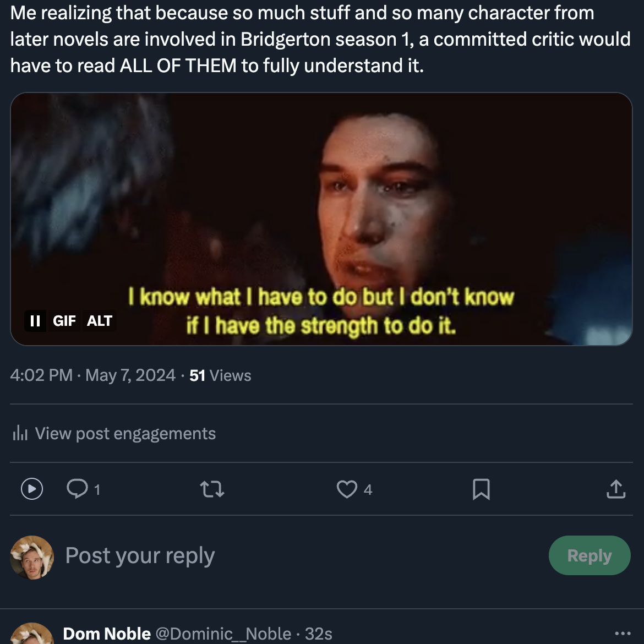Pause the GIF playback

(x=35, y=321)
